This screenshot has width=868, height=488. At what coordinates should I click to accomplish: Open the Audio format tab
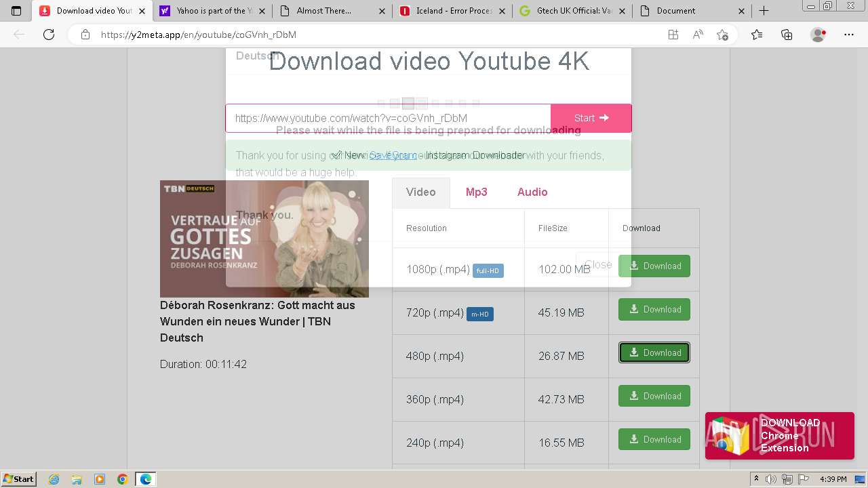(532, 192)
